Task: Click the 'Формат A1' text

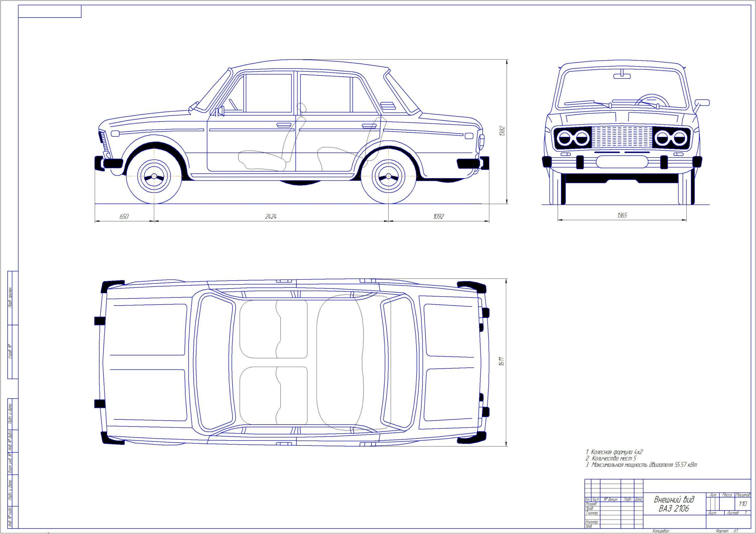Action: (x=726, y=531)
